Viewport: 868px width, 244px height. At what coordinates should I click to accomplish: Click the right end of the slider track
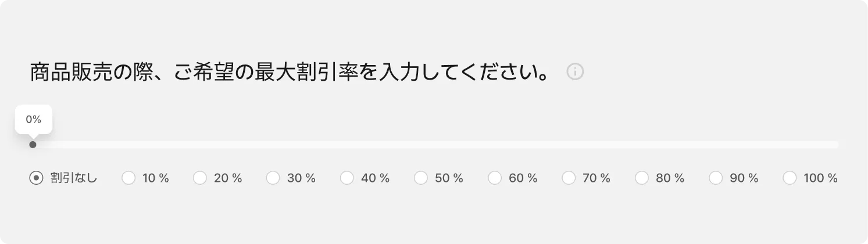coord(836,145)
